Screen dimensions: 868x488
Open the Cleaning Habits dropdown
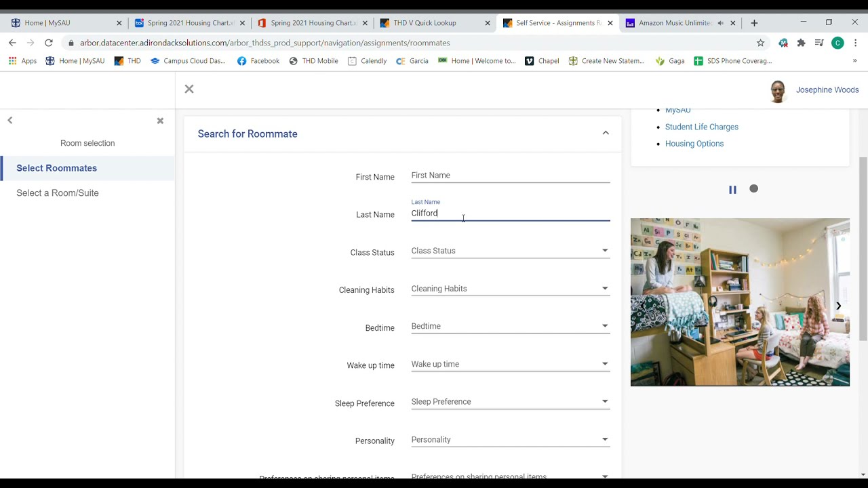click(x=510, y=289)
